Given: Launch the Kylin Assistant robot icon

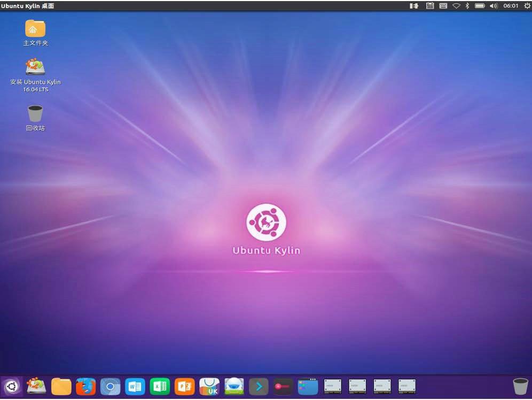Looking at the screenshot, I should (x=233, y=386).
